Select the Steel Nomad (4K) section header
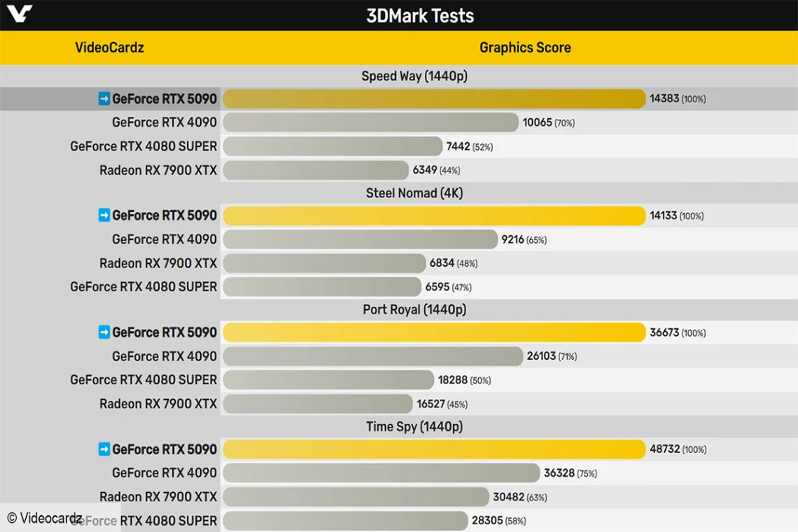Viewport: 798px width, 532px height. point(414,193)
